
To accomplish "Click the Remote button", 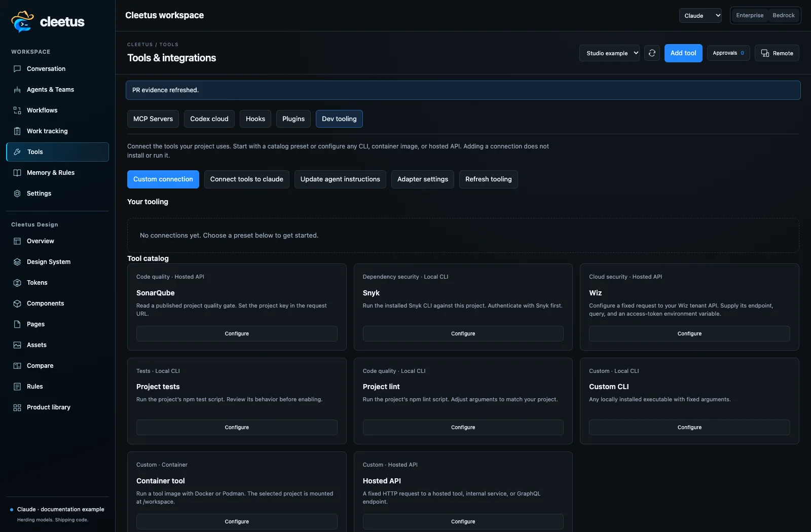I will click(x=777, y=53).
